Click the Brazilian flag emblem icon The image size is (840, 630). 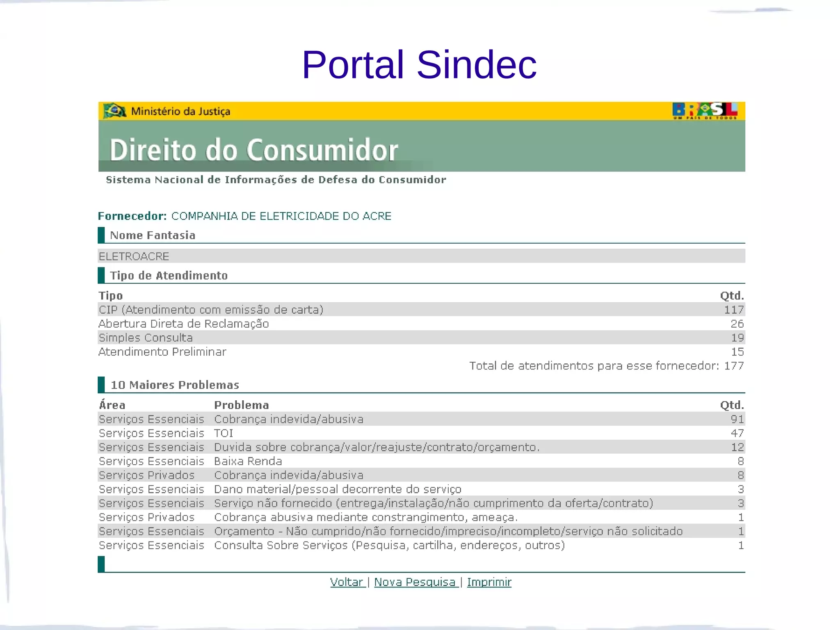[114, 111]
